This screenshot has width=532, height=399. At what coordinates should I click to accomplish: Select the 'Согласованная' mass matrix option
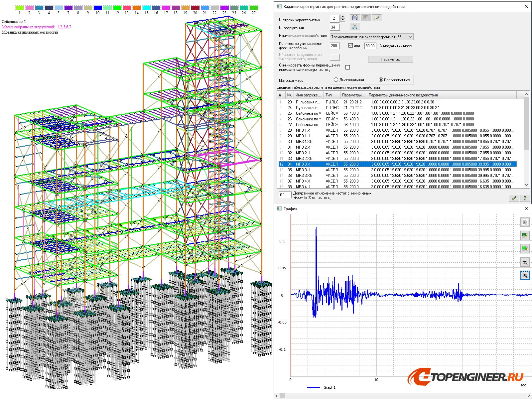[x=381, y=80]
